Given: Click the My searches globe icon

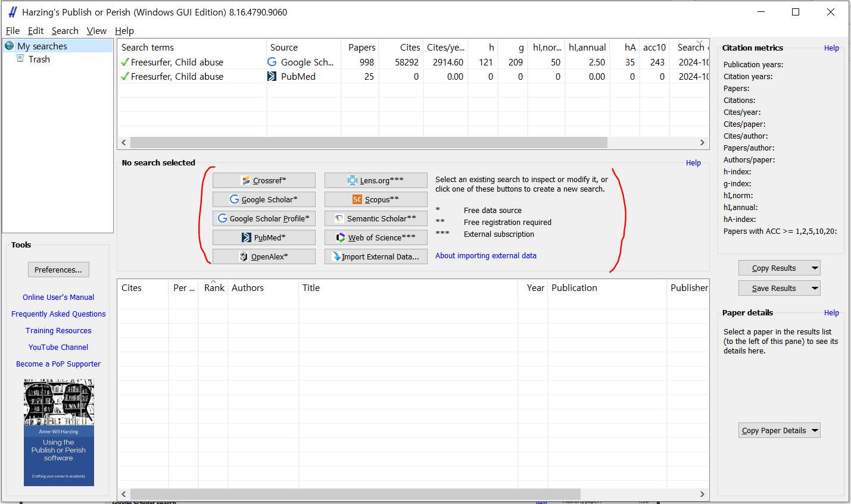Looking at the screenshot, I should (x=9, y=46).
